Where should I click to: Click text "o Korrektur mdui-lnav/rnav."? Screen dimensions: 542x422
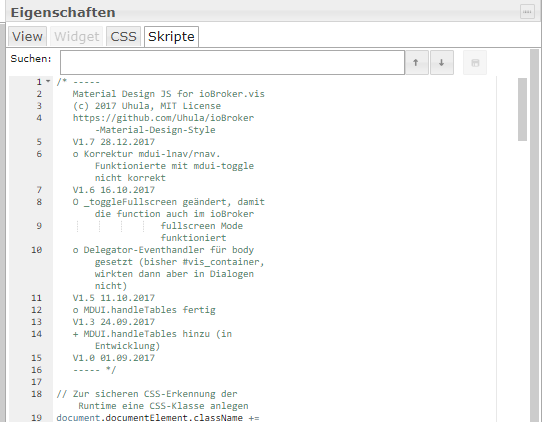click(x=146, y=154)
